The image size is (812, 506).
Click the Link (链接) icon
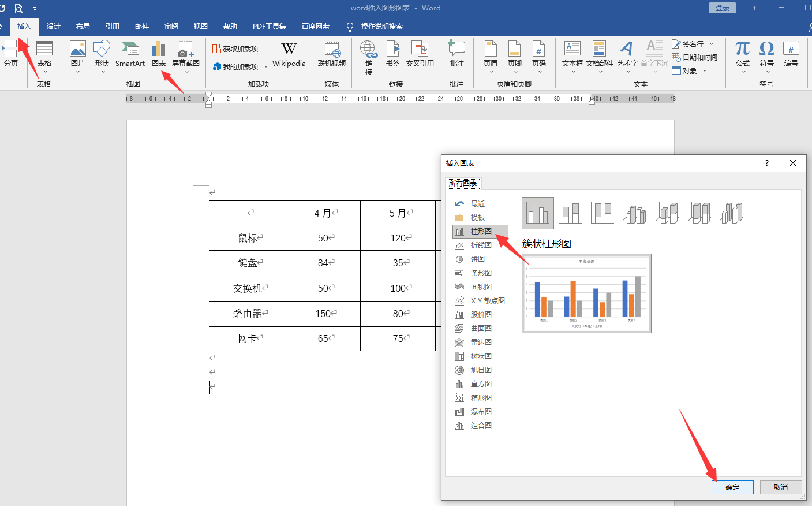(369, 58)
